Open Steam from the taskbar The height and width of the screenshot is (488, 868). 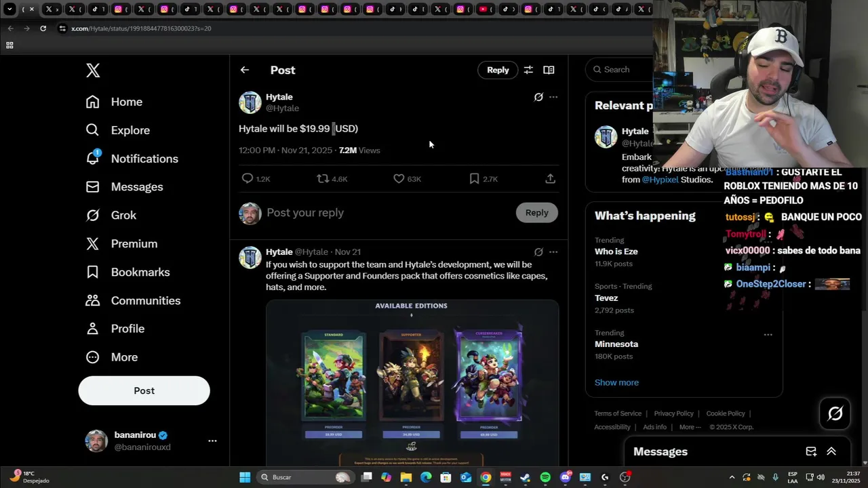pyautogui.click(x=525, y=477)
